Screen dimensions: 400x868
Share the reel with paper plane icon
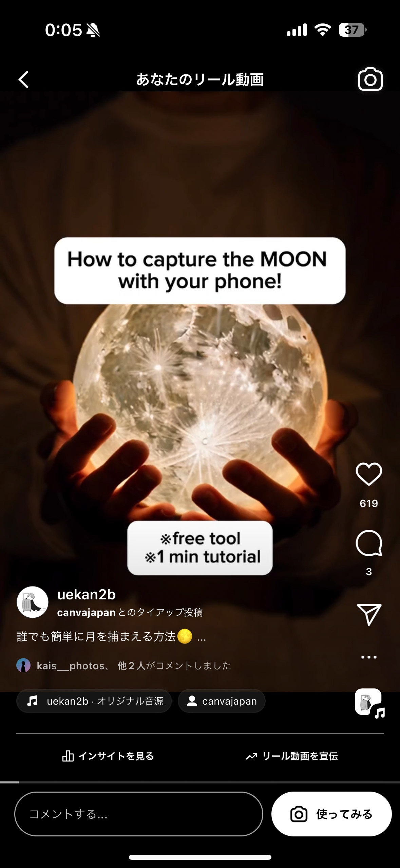tap(369, 615)
